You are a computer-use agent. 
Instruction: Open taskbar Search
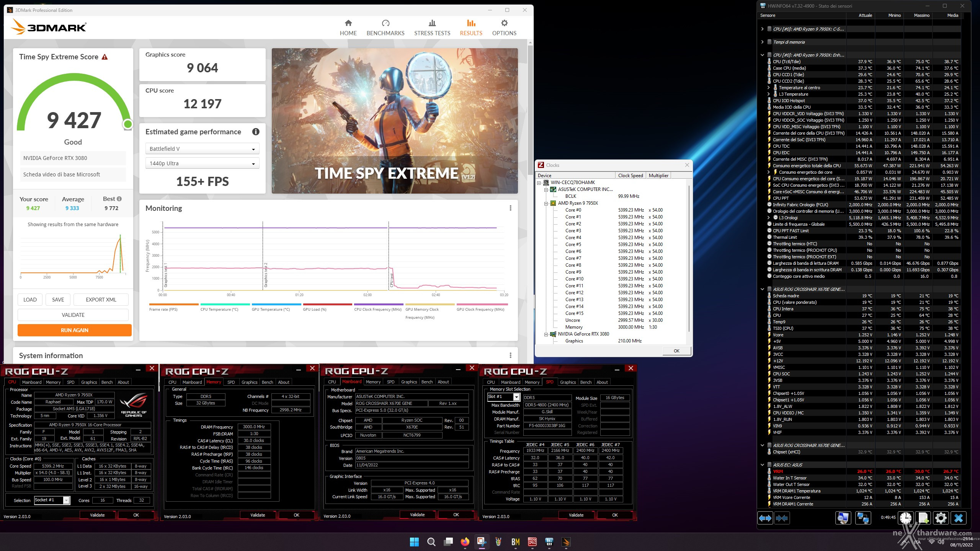(x=431, y=542)
